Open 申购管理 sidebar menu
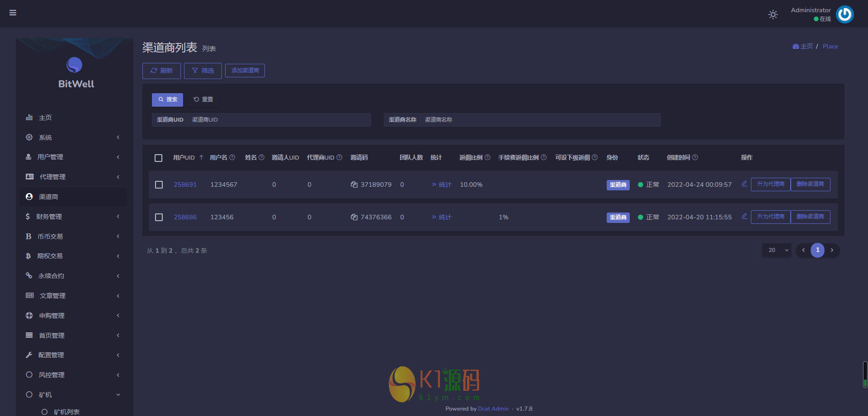This screenshot has width=868, height=416. 73,316
